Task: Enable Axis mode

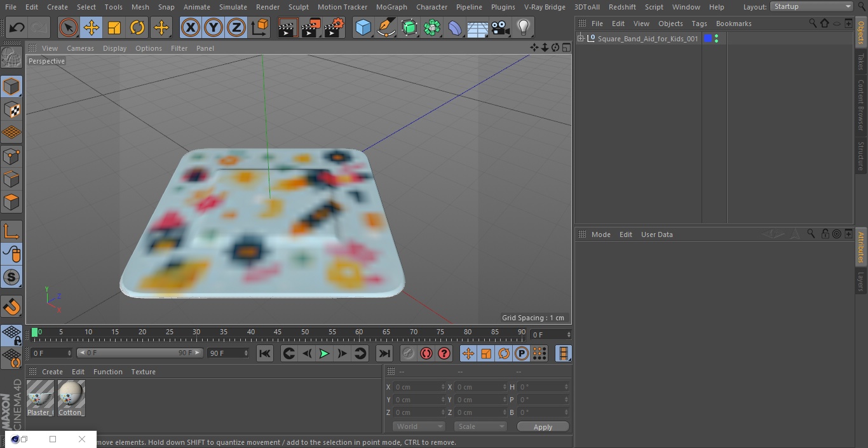Action: click(11, 231)
